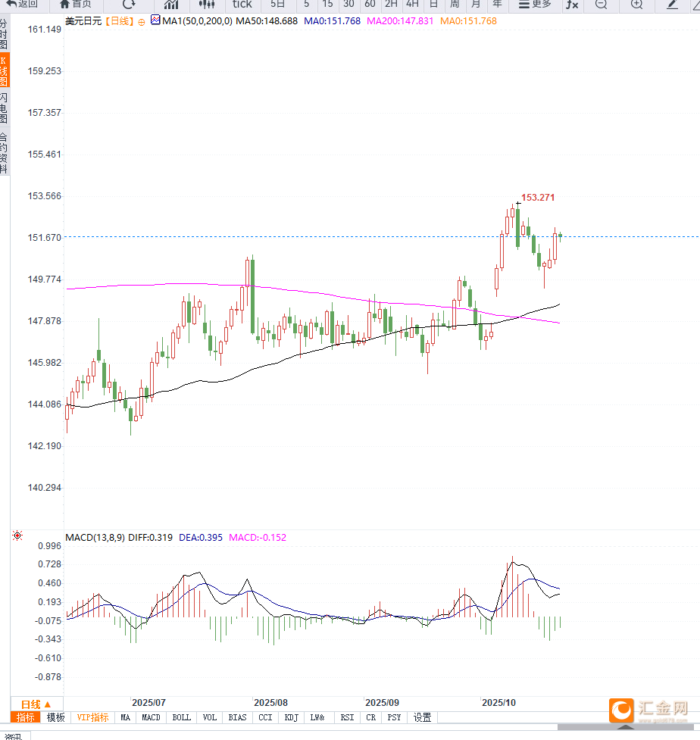Viewport: 700px width, 740px height.
Task: Click the orange circle icon beside 日线
Action: pos(141,22)
